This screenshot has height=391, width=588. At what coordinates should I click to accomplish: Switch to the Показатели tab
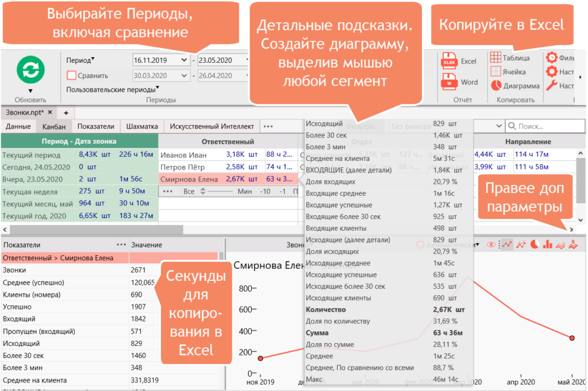(x=96, y=126)
